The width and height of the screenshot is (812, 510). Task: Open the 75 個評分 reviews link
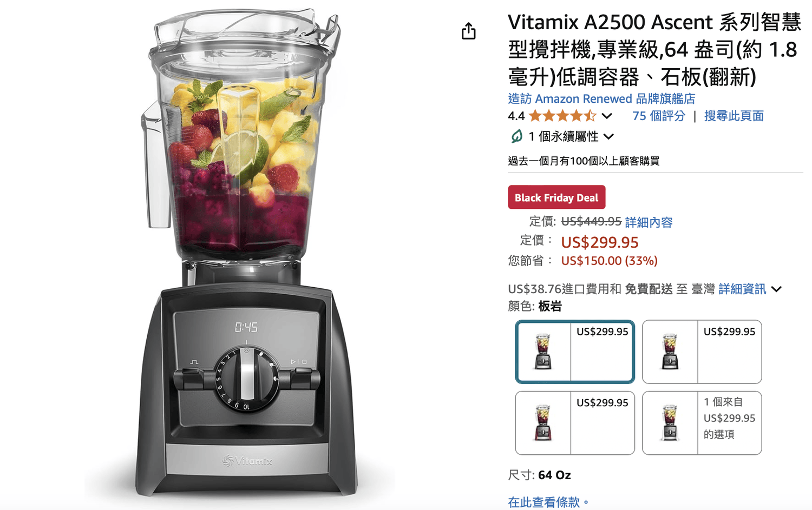tap(659, 116)
